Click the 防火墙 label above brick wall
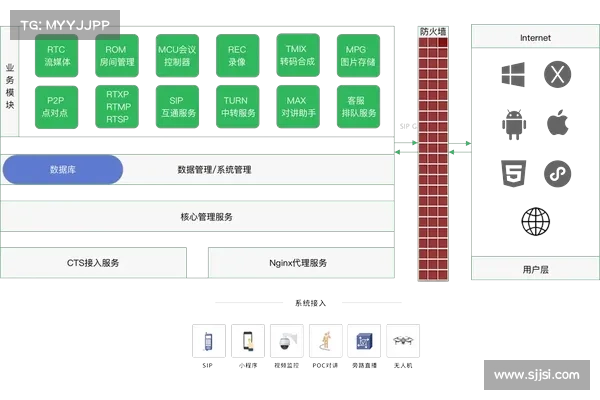This screenshot has height=400, width=600. click(433, 31)
